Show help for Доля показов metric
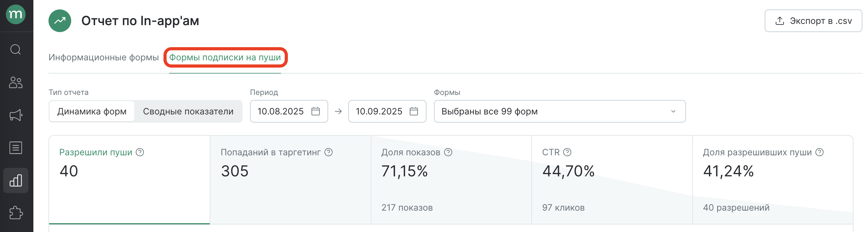The width and height of the screenshot is (868, 232). tap(448, 152)
